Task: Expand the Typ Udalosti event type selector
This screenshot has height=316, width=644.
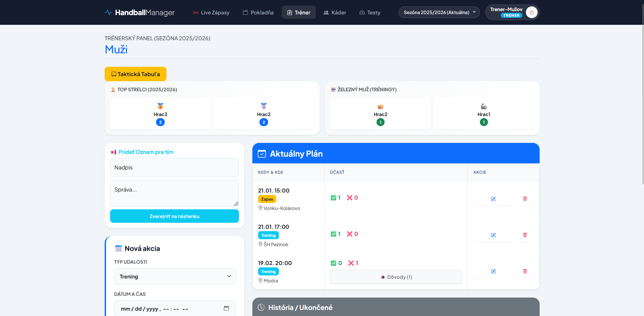Action: coord(175,276)
